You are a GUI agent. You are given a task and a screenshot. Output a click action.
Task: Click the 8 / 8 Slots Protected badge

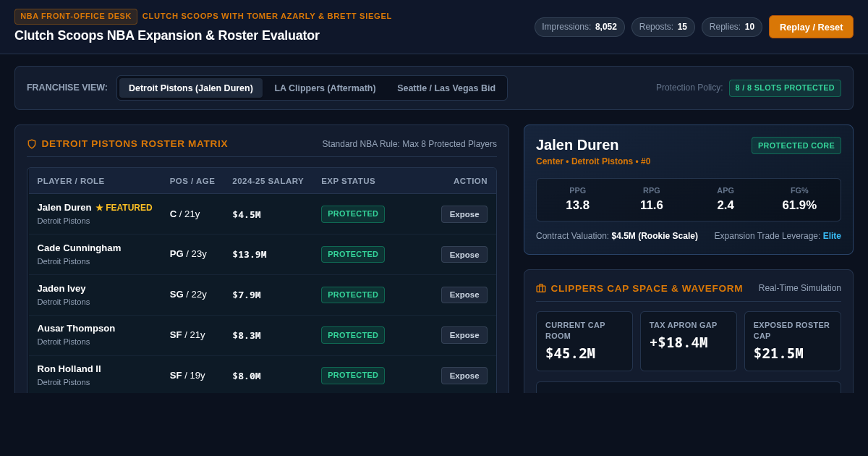785,88
